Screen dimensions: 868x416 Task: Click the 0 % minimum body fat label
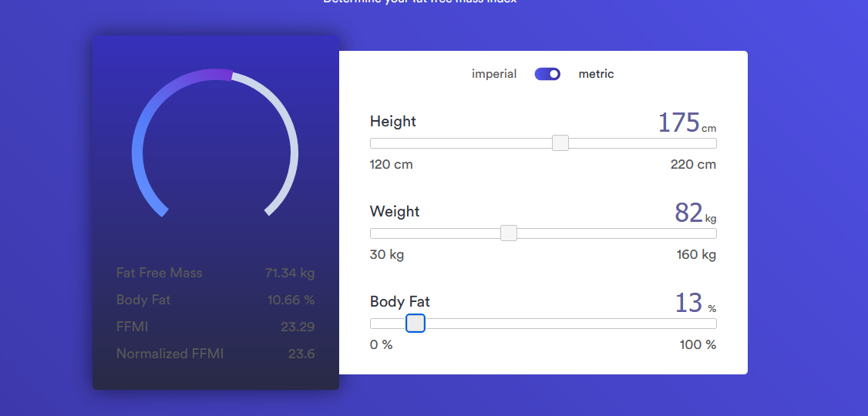pyautogui.click(x=381, y=344)
